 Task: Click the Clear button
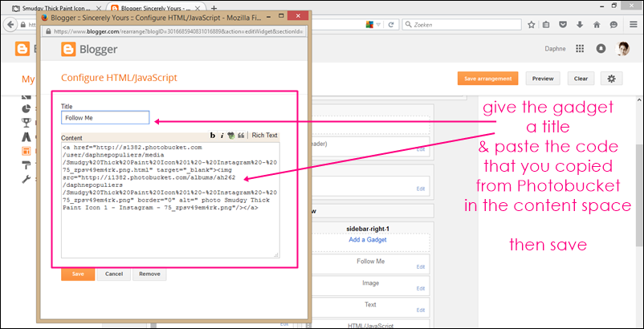[x=581, y=79]
